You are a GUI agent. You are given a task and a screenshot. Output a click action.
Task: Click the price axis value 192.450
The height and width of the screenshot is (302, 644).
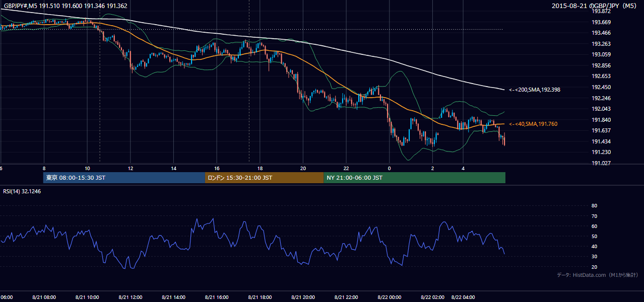click(602, 87)
